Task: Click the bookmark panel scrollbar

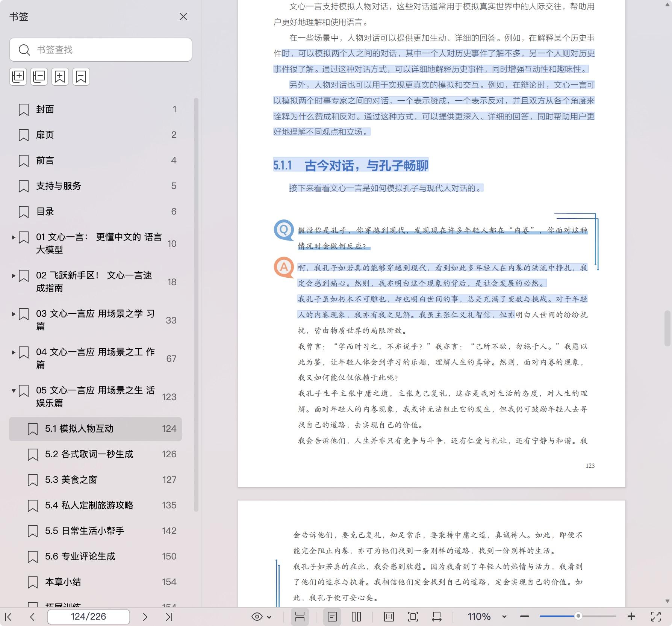Action: [x=196, y=304]
